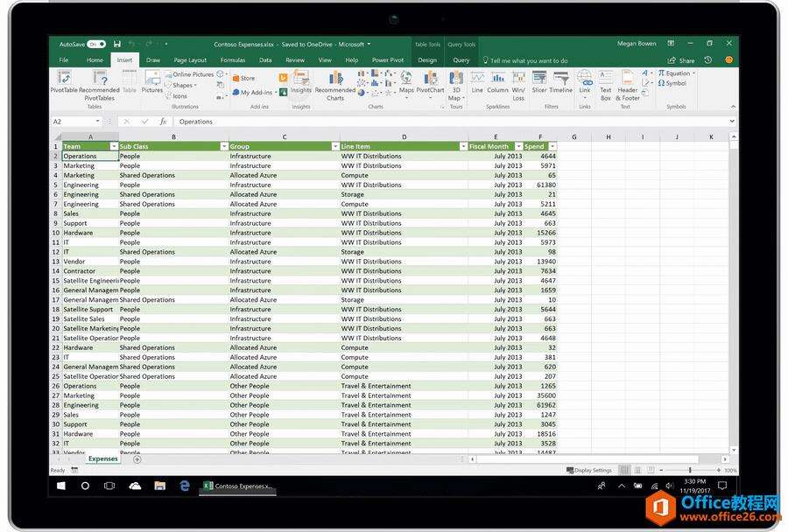788x532 pixels.
Task: Adjust the zoom slider handle
Action: [x=690, y=470]
